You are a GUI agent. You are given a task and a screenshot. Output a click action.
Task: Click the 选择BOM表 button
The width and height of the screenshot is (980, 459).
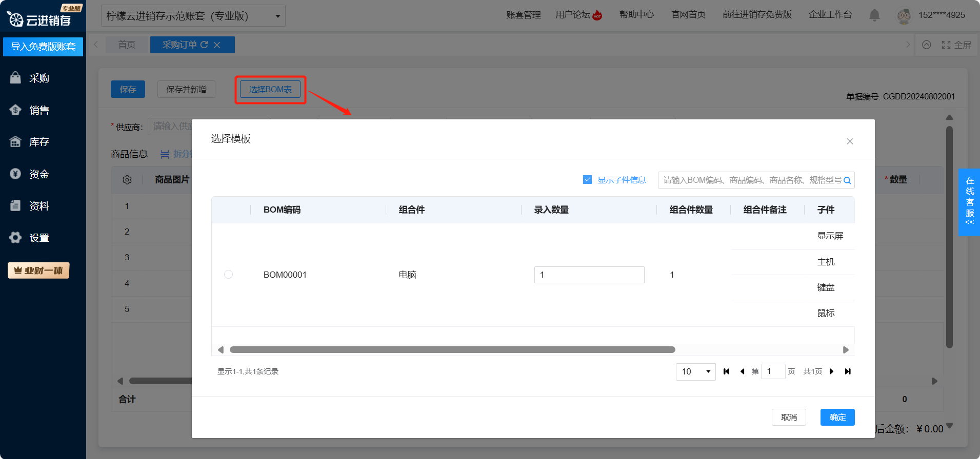tap(270, 89)
